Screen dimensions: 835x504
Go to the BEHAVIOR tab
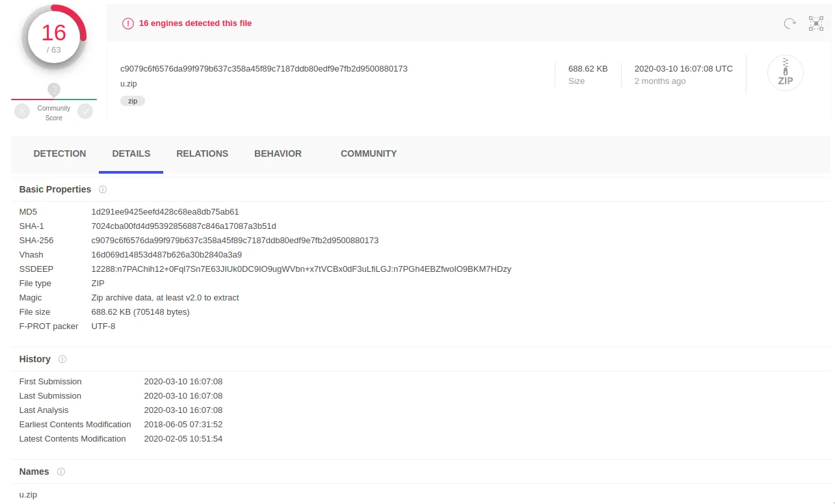click(x=278, y=154)
